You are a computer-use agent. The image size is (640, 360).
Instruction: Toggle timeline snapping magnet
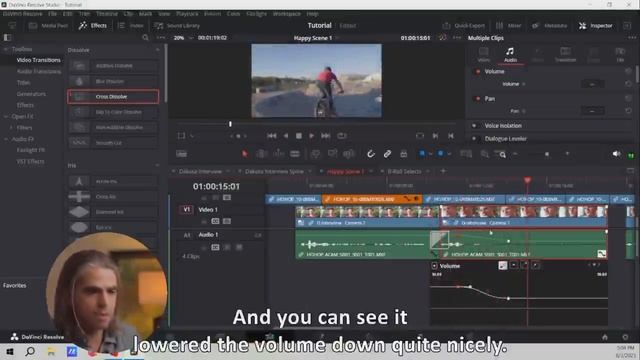[371, 154]
